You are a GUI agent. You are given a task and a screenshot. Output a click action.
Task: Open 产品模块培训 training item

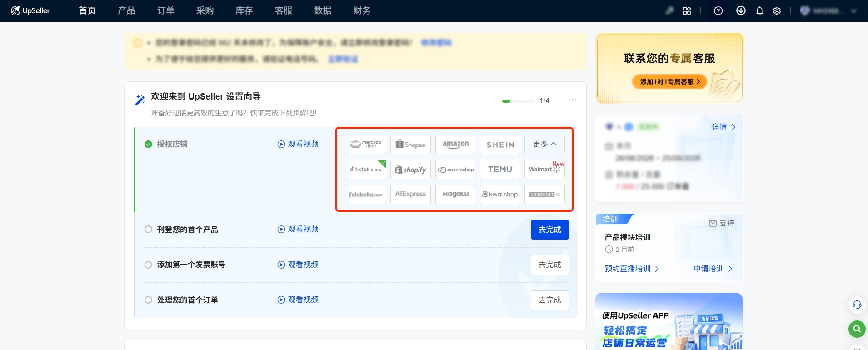627,237
